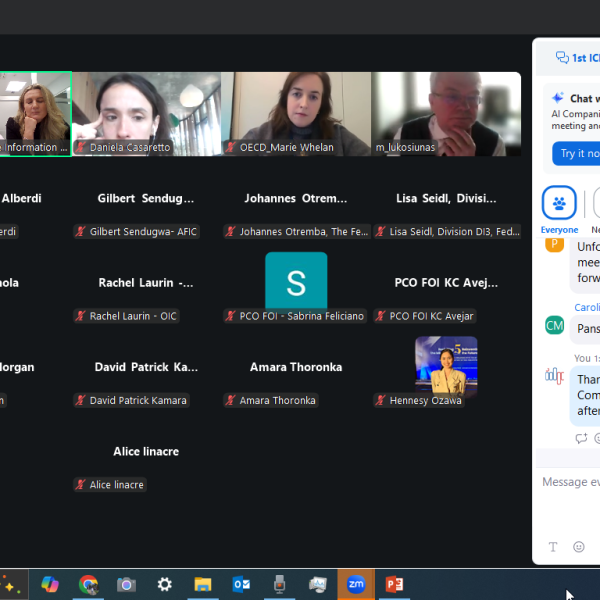
Task: Open File Explorer from the taskbar
Action: click(203, 584)
